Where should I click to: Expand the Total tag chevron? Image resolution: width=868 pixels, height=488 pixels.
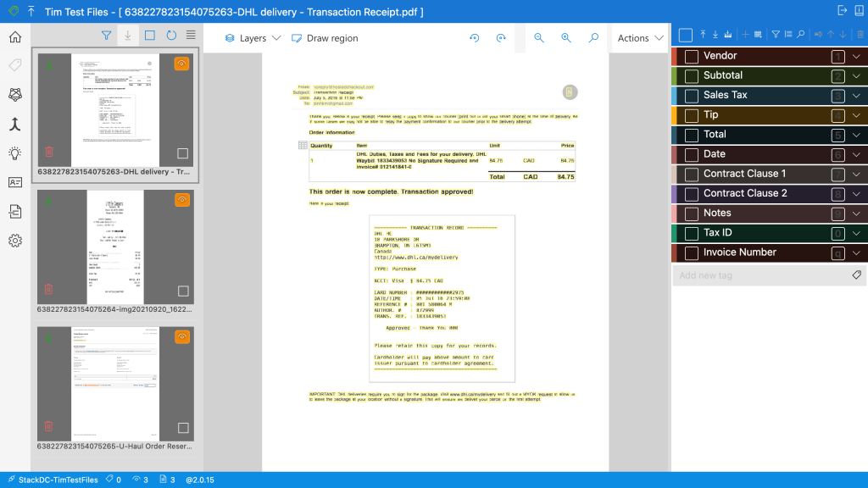856,135
